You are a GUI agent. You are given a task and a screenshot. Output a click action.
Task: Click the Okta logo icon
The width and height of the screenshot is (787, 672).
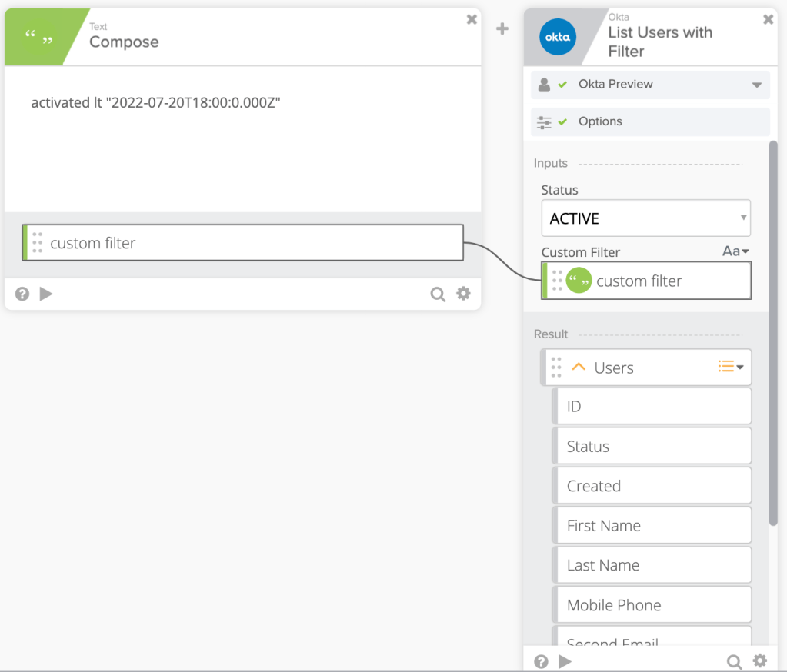tap(558, 37)
